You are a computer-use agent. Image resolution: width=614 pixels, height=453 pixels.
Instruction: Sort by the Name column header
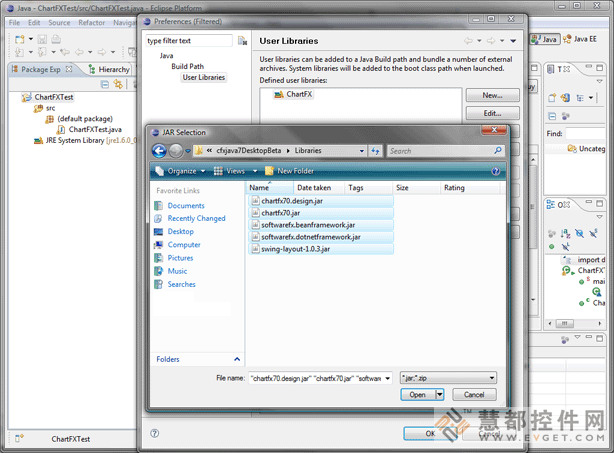point(270,188)
